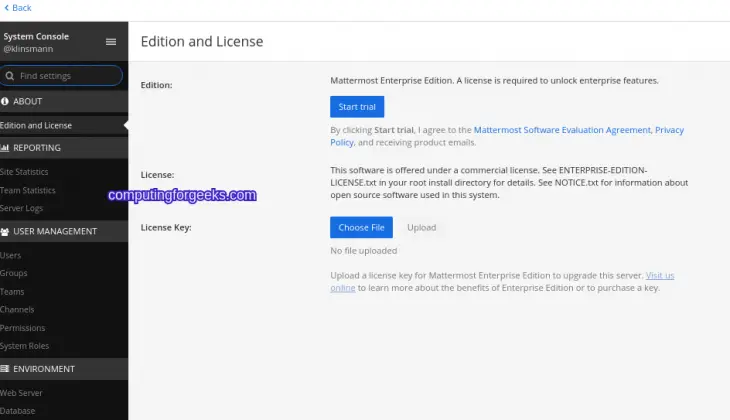The height and width of the screenshot is (420, 730).
Task: Select Edition and License menu item
Action: [36, 126]
